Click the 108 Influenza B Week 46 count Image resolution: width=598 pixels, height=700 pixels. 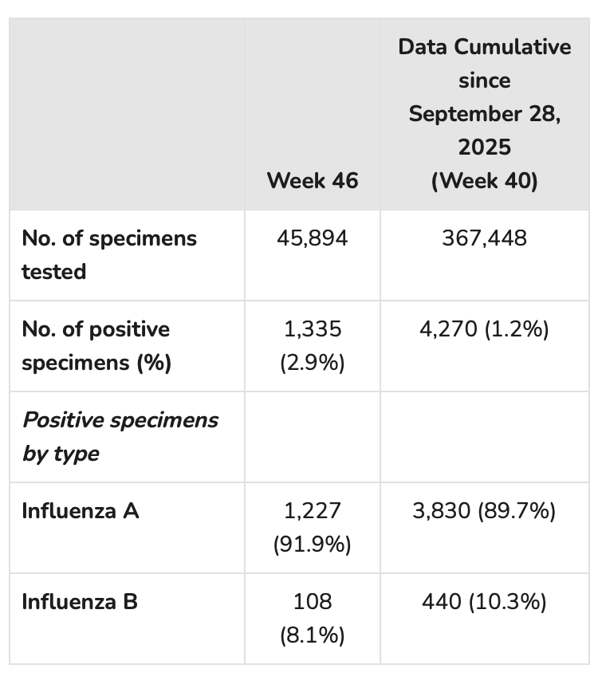click(x=313, y=602)
